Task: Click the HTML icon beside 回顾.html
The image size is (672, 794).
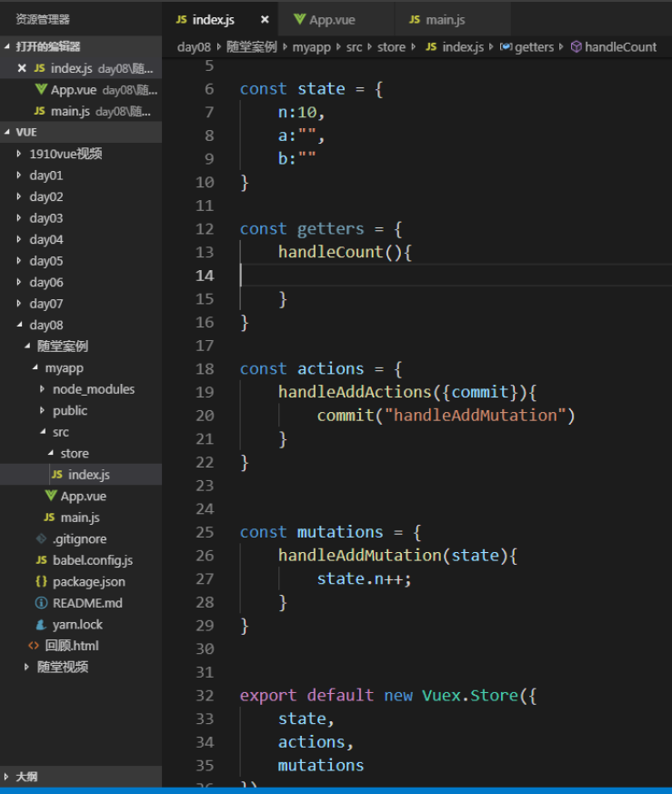Action: coord(34,646)
